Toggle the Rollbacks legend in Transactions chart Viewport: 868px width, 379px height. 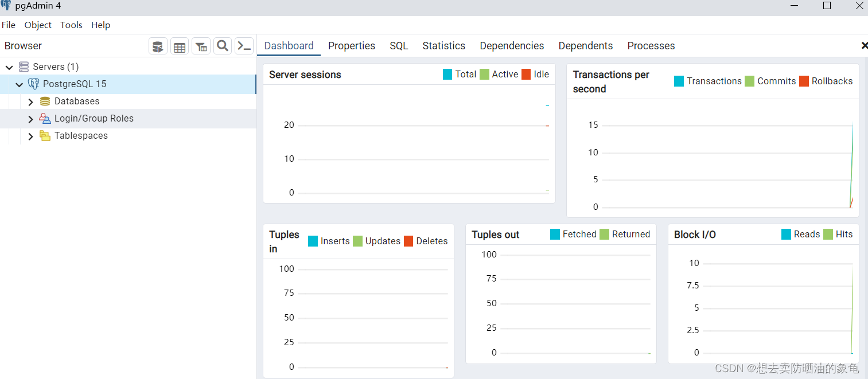click(x=831, y=81)
